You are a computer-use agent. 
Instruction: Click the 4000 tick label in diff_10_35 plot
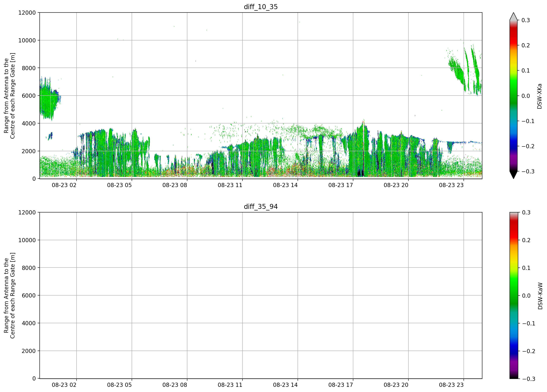(x=29, y=123)
